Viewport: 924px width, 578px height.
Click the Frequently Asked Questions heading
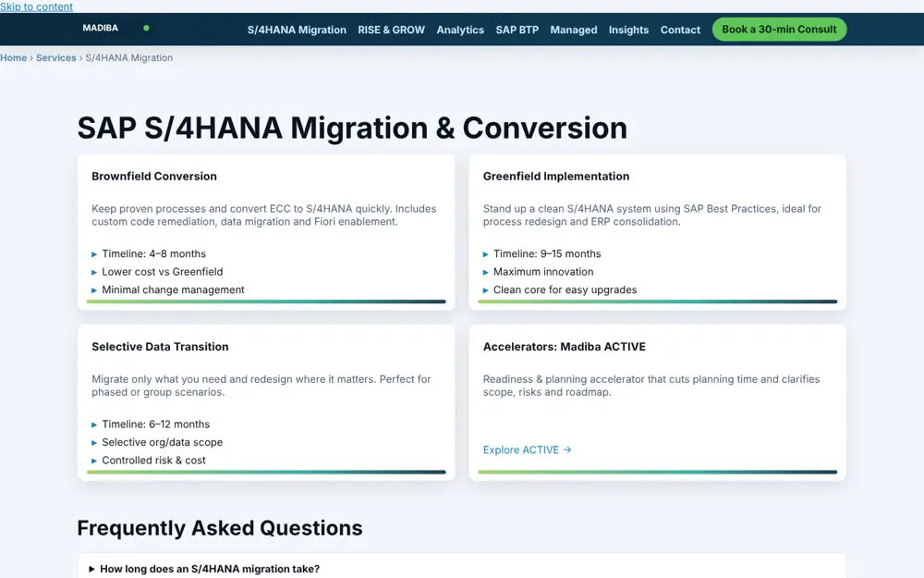220,528
